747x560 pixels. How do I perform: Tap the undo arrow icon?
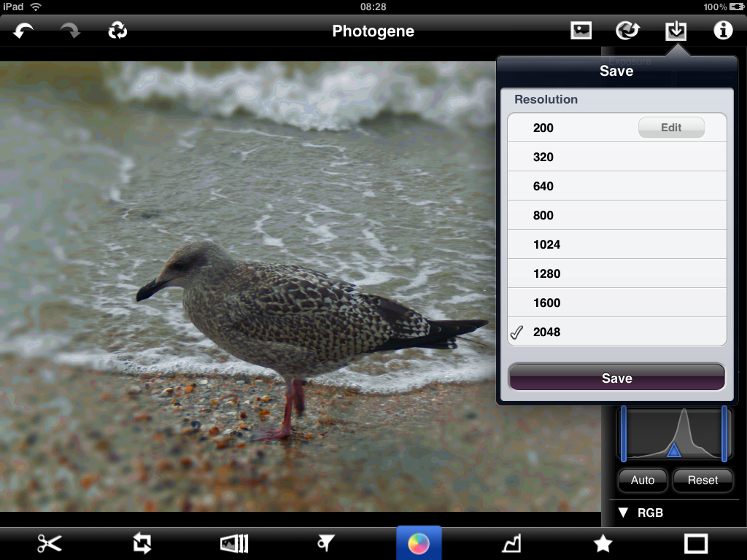click(23, 31)
